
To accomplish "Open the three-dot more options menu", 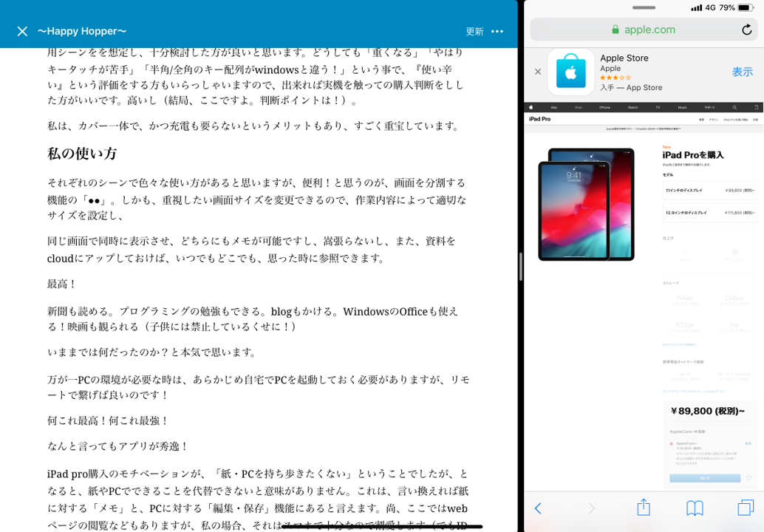I will (x=497, y=32).
